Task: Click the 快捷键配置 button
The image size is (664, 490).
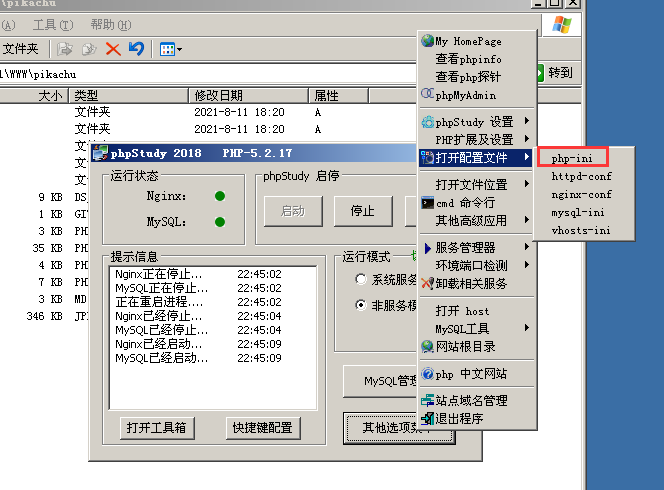Action: point(263,428)
